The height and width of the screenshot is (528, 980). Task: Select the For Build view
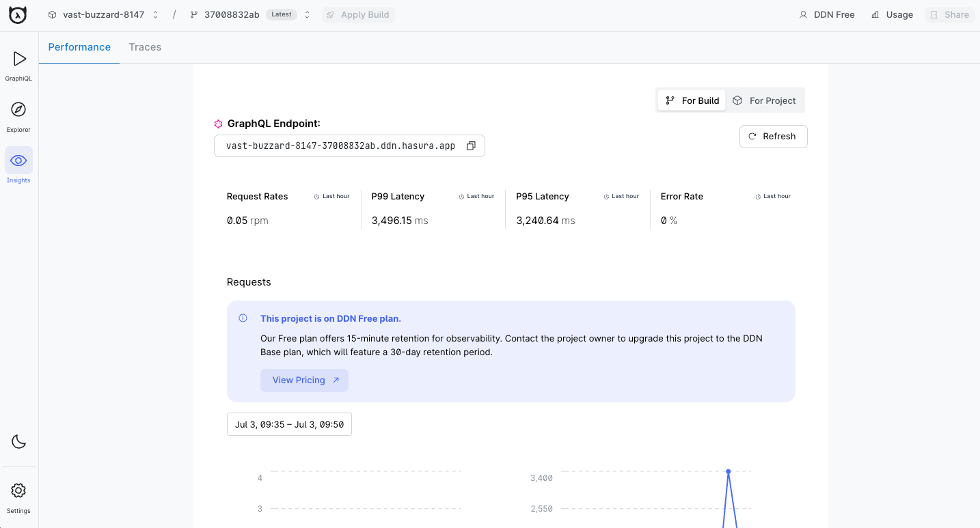click(692, 100)
